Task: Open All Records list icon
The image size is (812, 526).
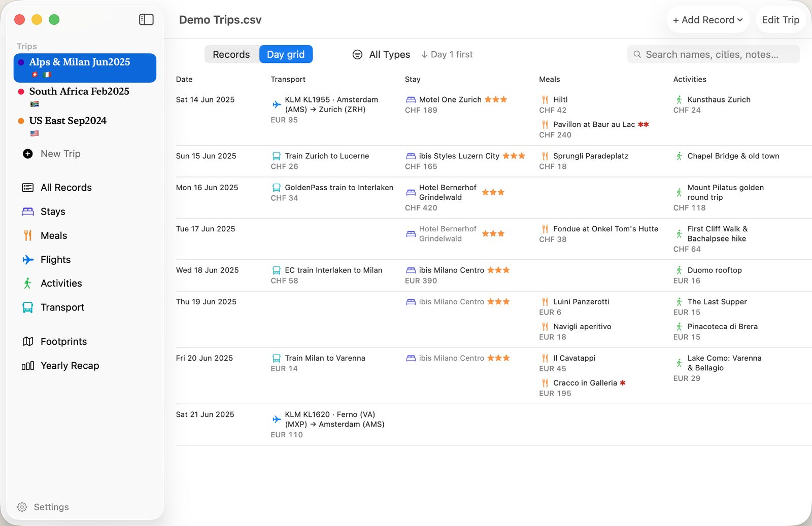Action: (x=28, y=188)
